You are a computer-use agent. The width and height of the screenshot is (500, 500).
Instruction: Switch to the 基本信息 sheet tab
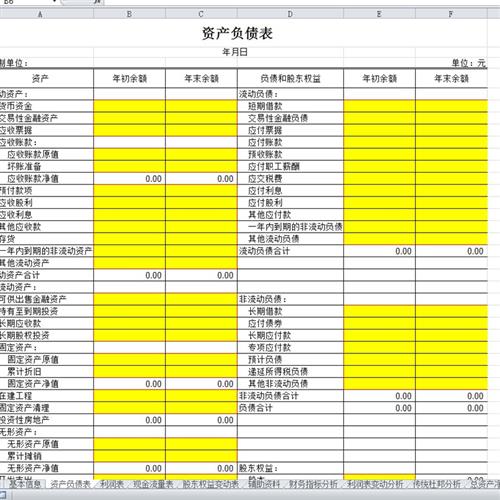coord(25,484)
